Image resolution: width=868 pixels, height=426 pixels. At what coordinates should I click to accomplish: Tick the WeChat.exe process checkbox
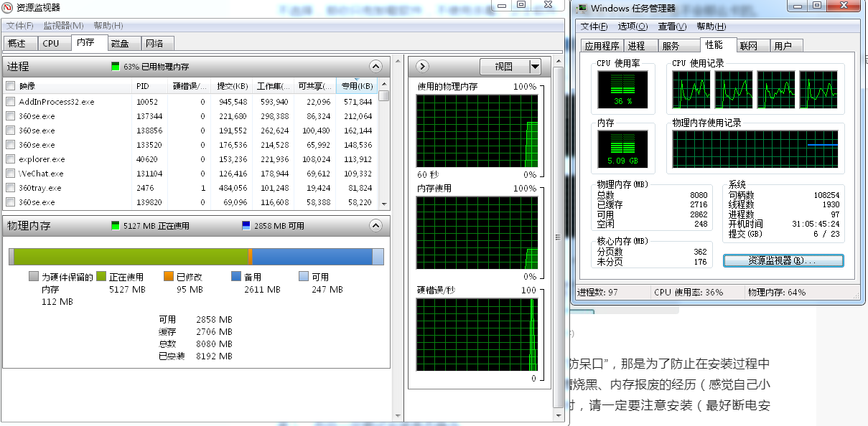tap(10, 174)
